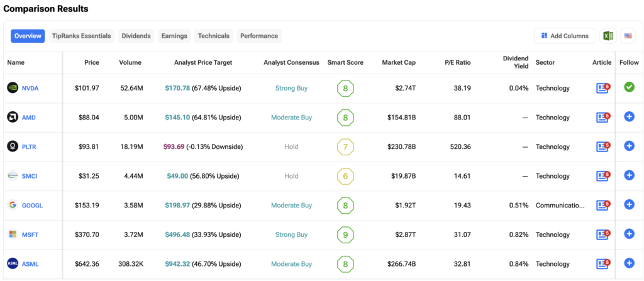
Task: Click ASML Moderate Buy consensus
Action: pos(291,264)
